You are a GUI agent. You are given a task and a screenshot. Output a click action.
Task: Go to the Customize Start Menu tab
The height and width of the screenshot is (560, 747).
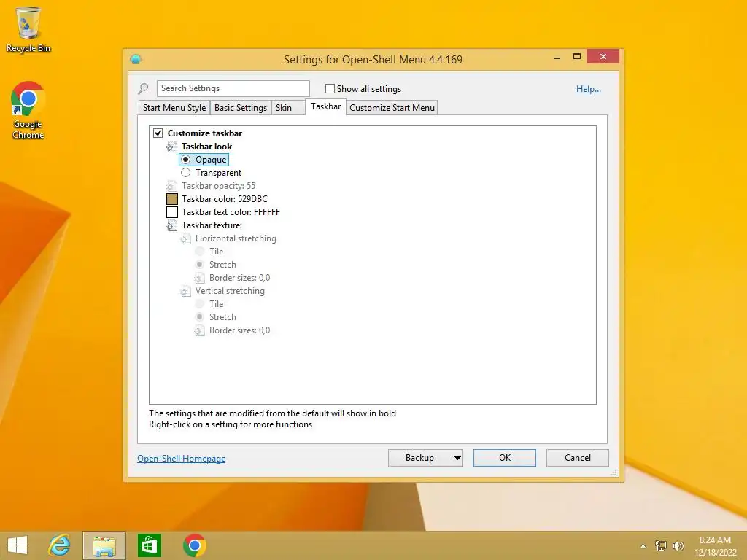coord(392,108)
